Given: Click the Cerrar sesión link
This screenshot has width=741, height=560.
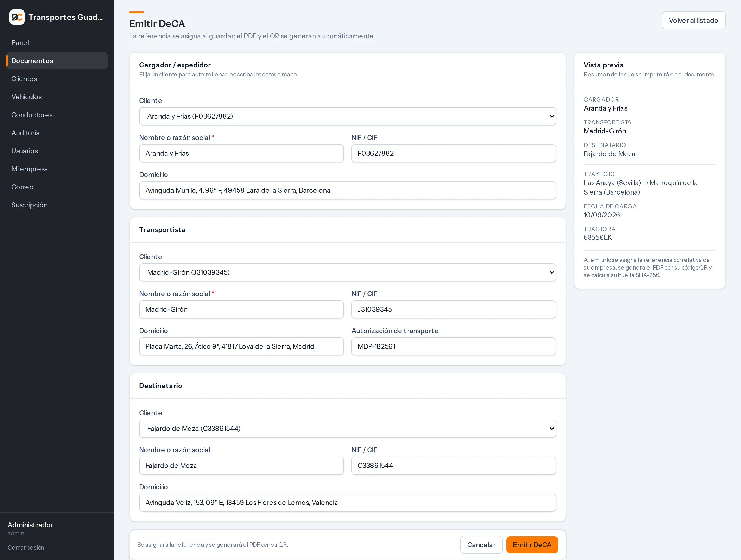Looking at the screenshot, I should (26, 548).
